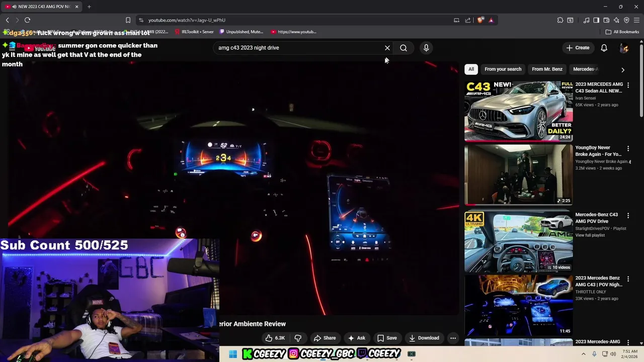Open site information icon beside the URL
The width and height of the screenshot is (644, 362).
141,20
